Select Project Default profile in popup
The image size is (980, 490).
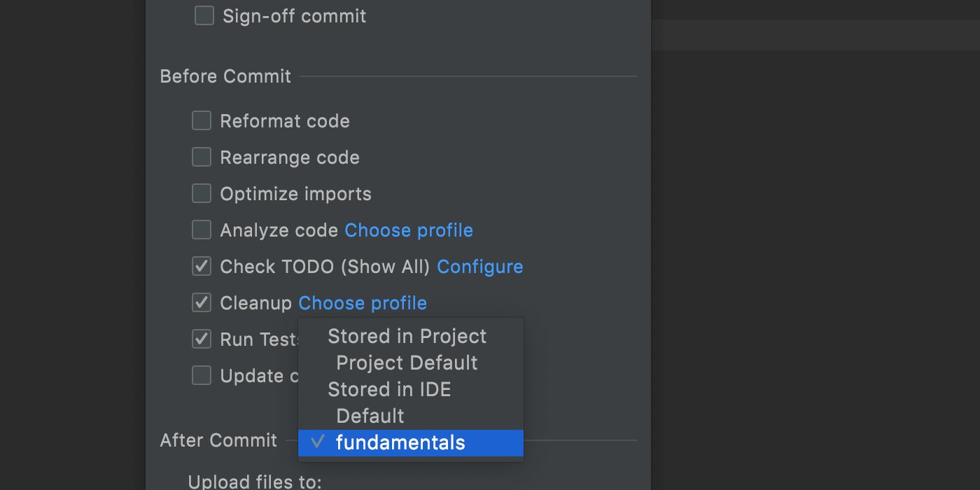[x=407, y=363]
